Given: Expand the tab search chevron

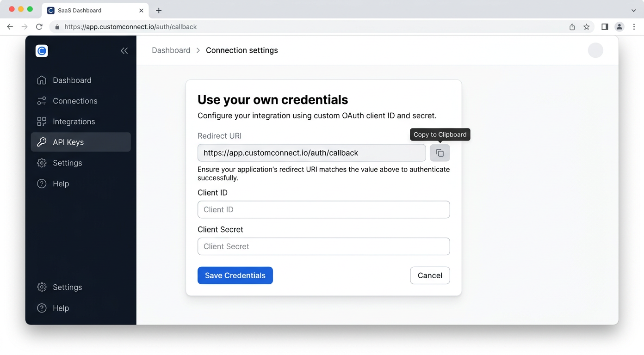Looking at the screenshot, I should click(634, 10).
